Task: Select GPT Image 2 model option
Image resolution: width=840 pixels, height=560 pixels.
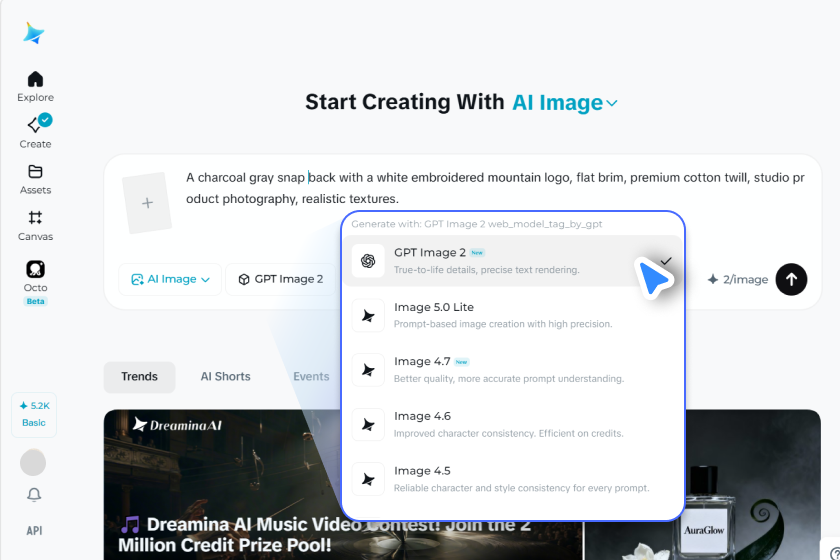Action: [x=513, y=261]
